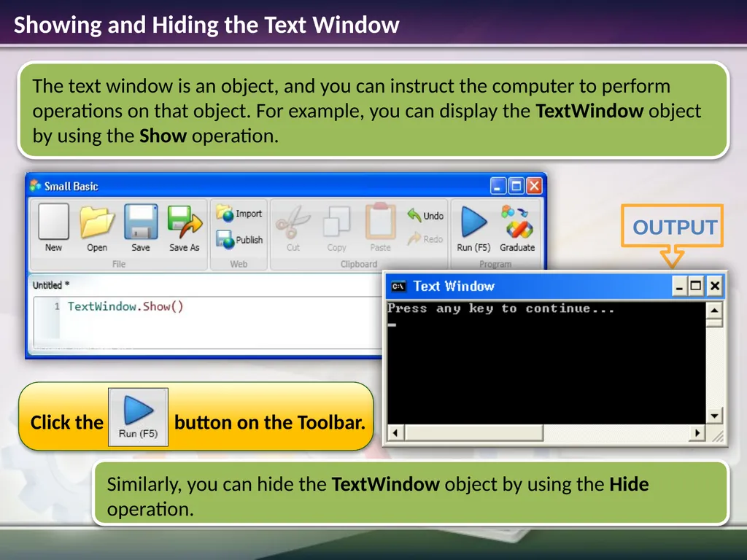Maximize the Small Basic window
This screenshot has height=560, width=747.
pyautogui.click(x=516, y=186)
